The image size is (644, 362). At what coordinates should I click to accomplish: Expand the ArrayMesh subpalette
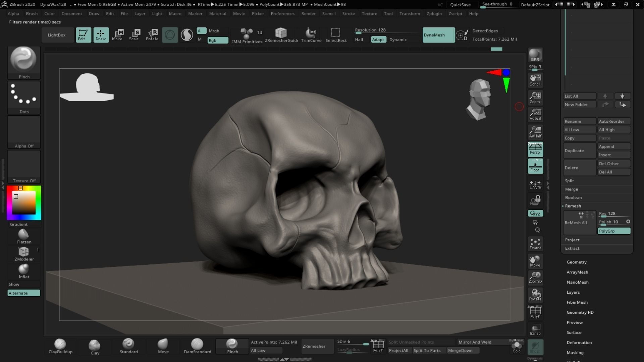tap(577, 272)
